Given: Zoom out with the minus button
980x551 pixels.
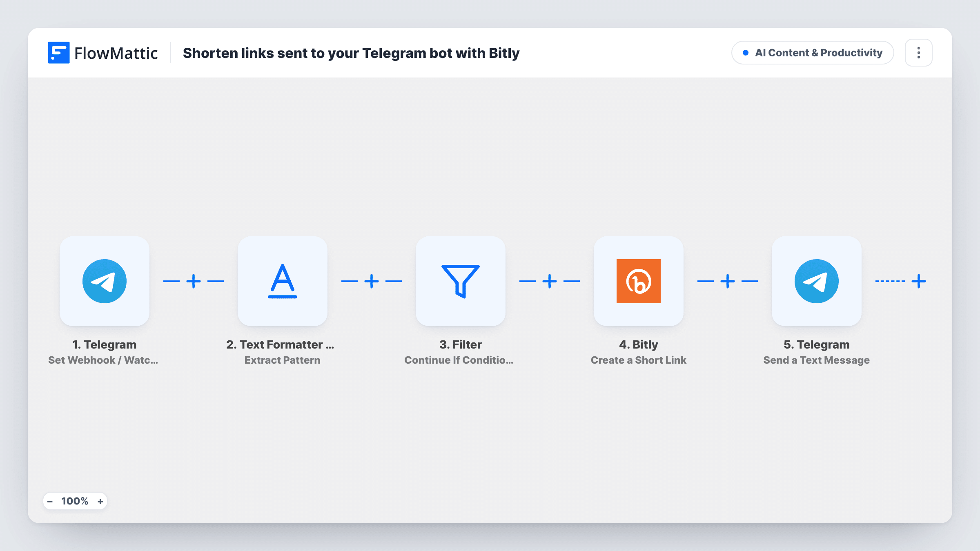Looking at the screenshot, I should (x=50, y=501).
